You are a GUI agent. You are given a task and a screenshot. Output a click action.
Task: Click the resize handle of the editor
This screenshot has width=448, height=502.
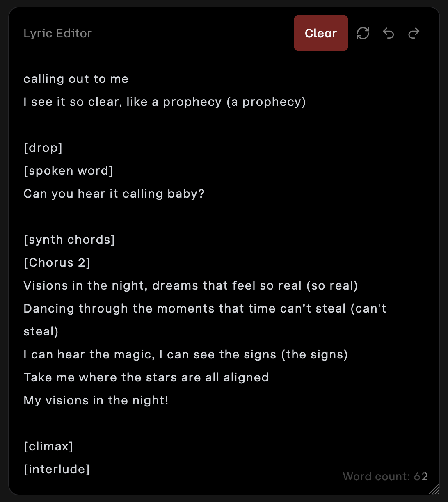(x=434, y=489)
